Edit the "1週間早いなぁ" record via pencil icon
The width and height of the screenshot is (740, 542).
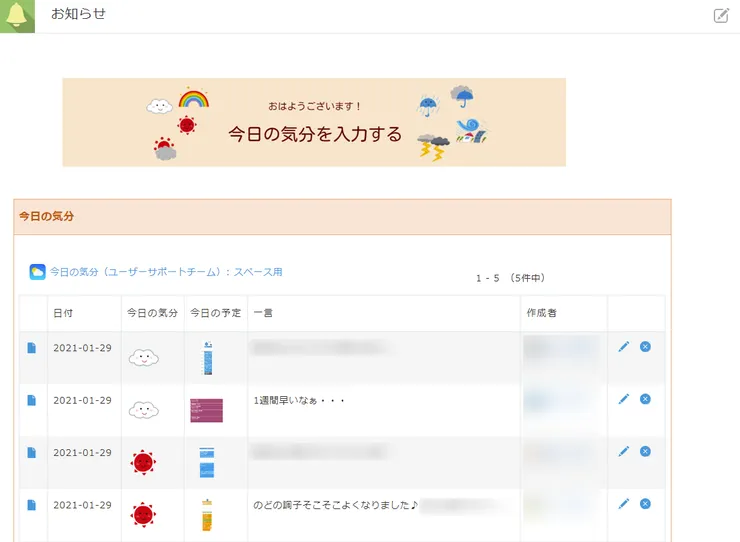pos(624,399)
